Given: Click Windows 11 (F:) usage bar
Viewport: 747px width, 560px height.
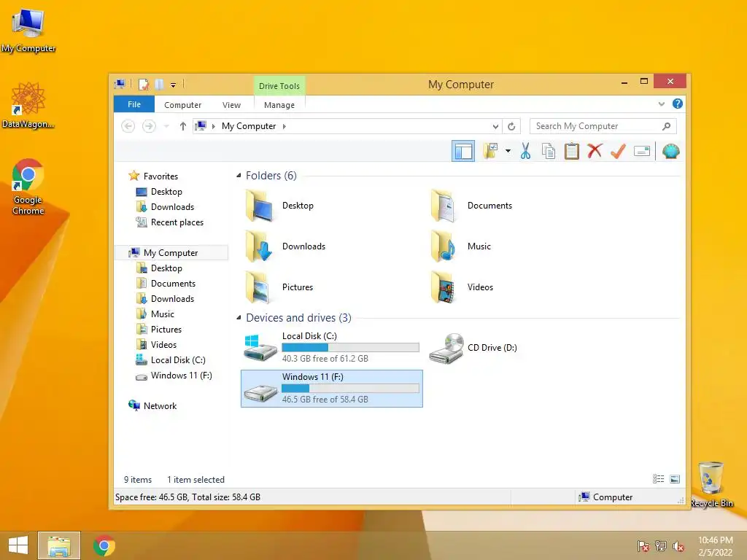Looking at the screenshot, I should [351, 389].
